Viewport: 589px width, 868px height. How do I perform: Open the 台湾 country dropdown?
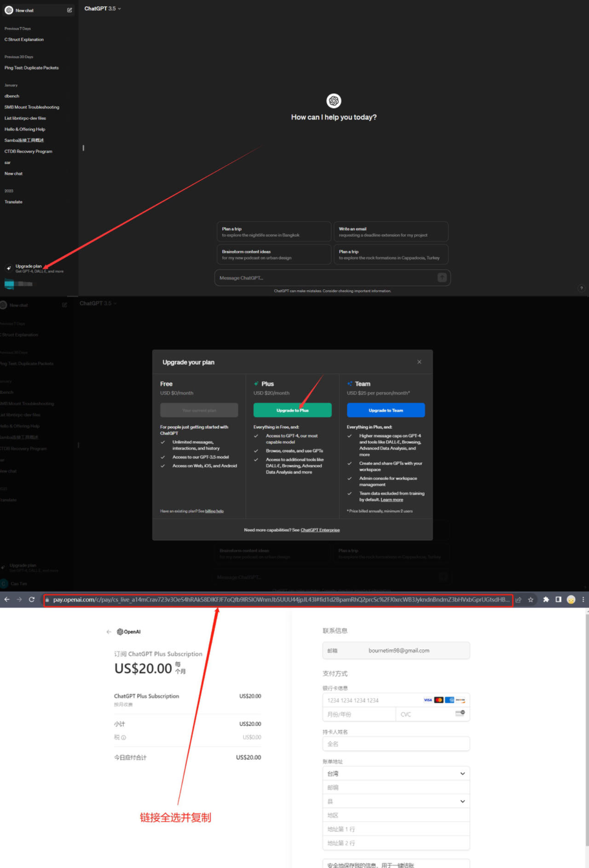396,774
